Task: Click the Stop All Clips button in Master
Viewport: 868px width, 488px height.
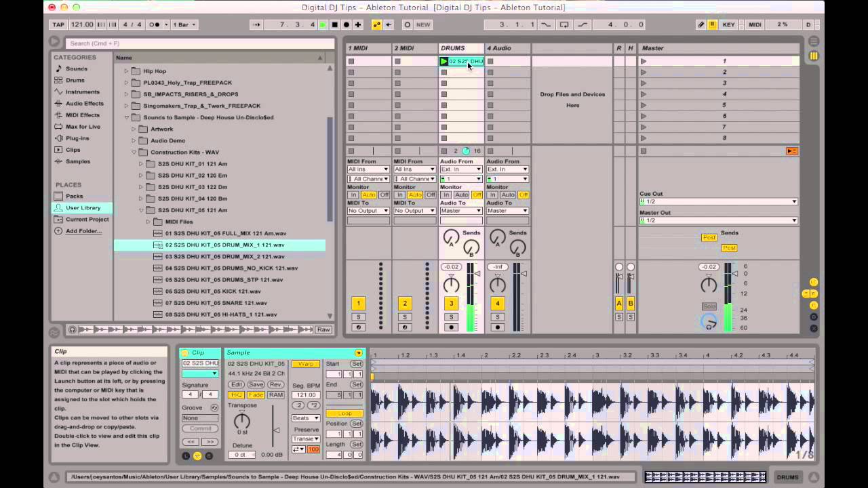Action: pyautogui.click(x=644, y=151)
